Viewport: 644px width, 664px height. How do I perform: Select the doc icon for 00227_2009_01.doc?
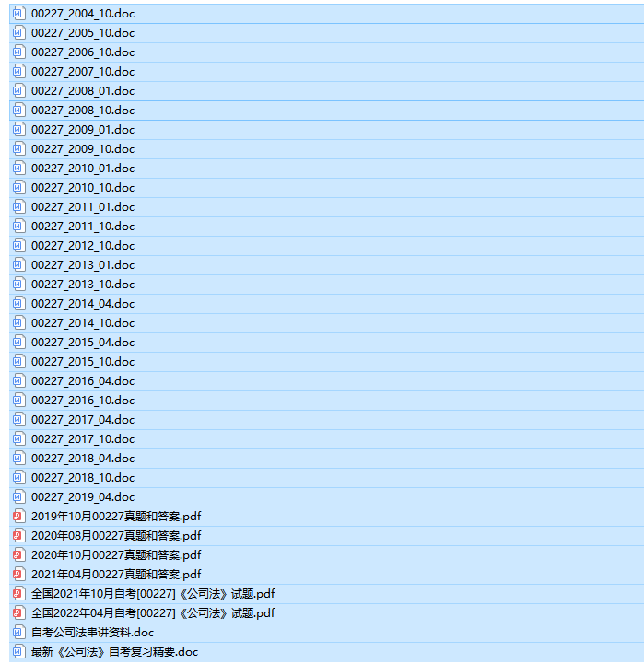pos(18,130)
